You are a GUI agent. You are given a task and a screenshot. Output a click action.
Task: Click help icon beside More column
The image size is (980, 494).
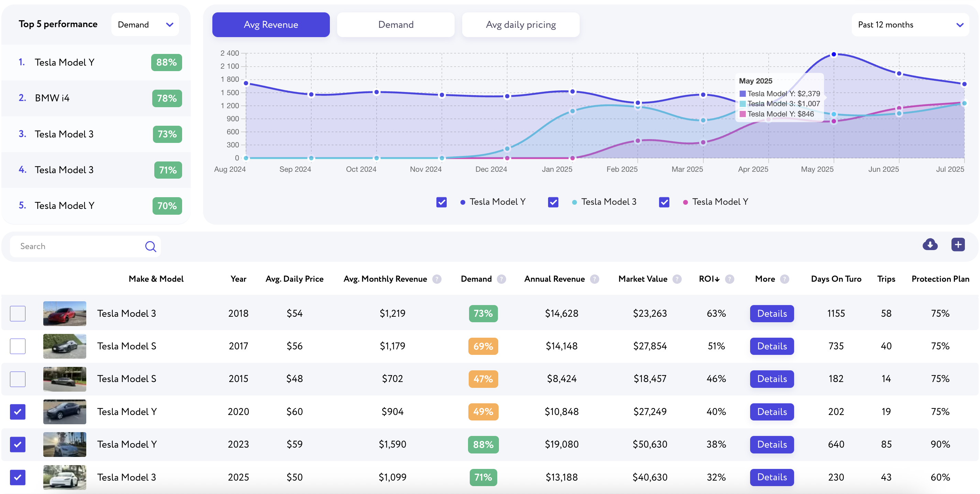[x=784, y=279]
